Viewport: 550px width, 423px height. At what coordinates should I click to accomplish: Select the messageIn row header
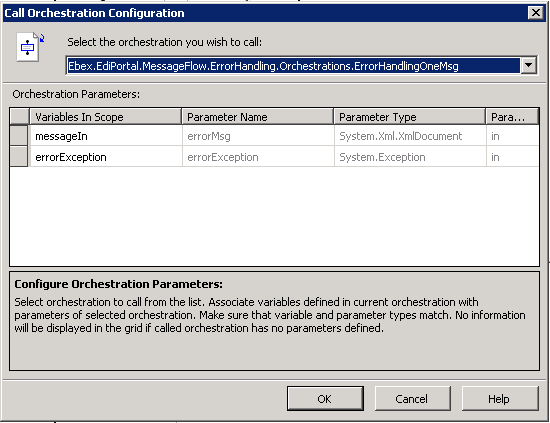click(19, 136)
